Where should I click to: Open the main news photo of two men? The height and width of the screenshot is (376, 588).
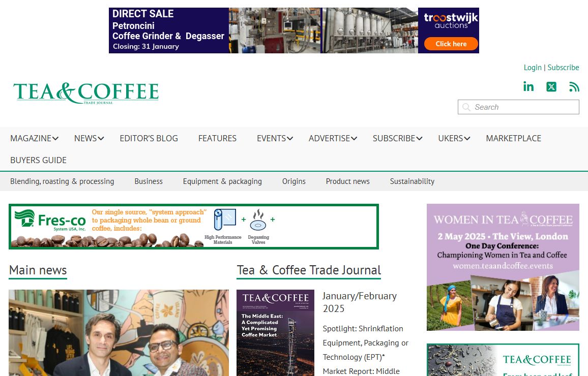pos(119,333)
